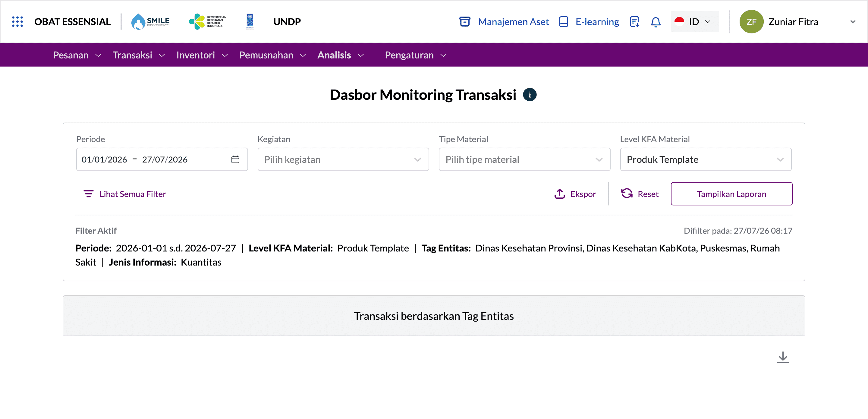868x419 pixels.
Task: Open notifications bell
Action: [x=656, y=22]
